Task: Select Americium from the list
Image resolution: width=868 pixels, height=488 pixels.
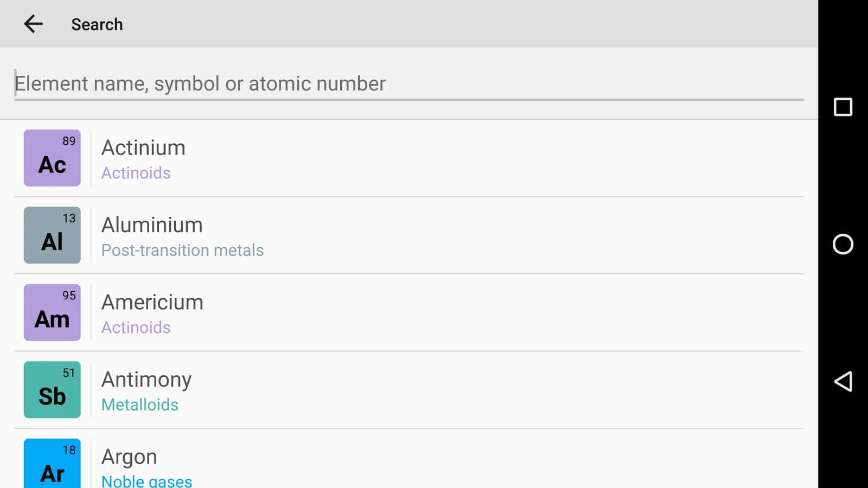Action: click(152, 303)
